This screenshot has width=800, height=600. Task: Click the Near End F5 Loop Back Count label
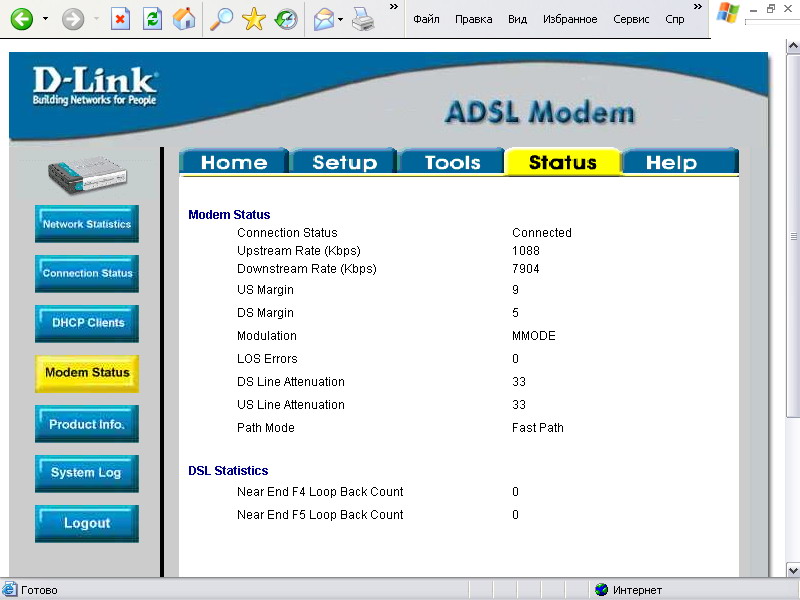point(320,515)
